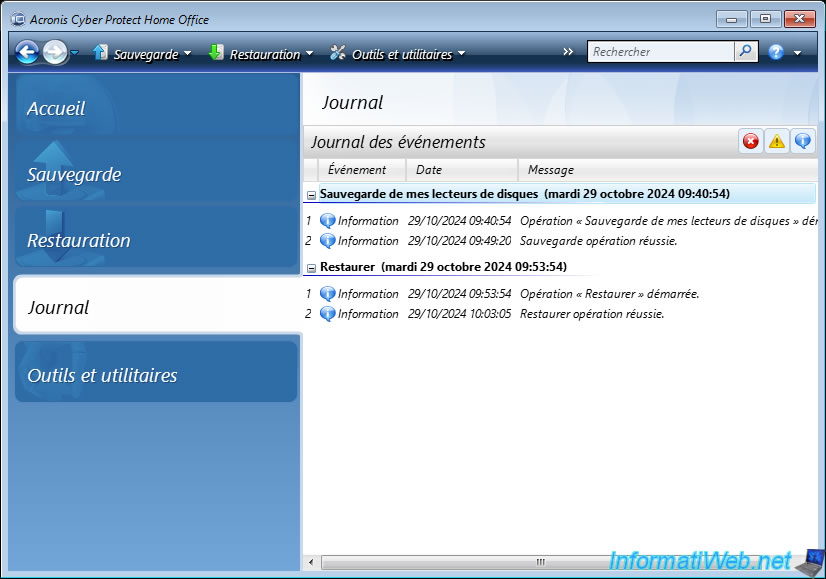Open Restauration in the left sidebar
The height and width of the screenshot is (579, 826).
156,240
